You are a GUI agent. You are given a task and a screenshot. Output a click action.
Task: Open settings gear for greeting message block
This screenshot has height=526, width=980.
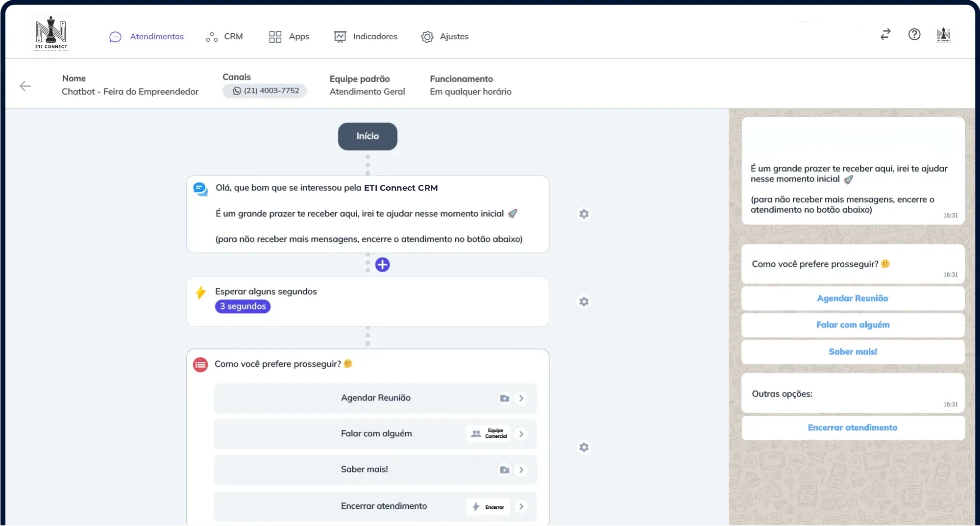[x=584, y=214]
